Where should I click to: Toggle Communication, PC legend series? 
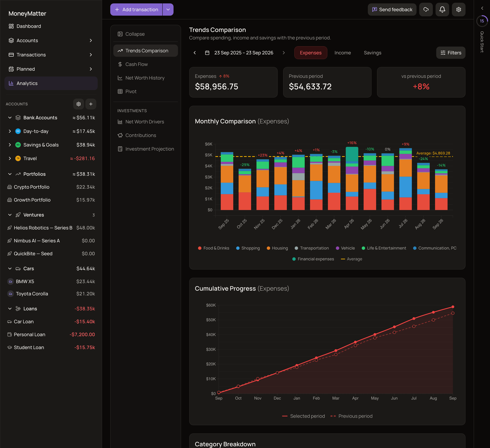tap(435, 248)
